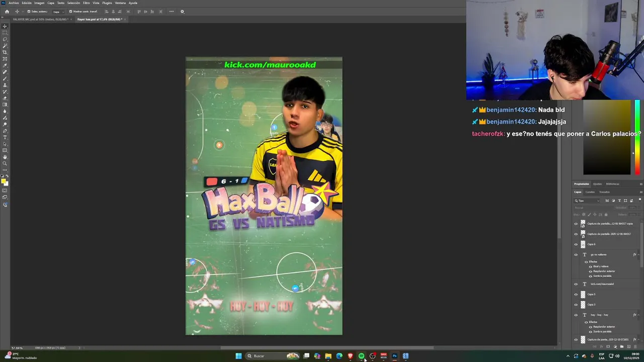This screenshot has height=362, width=644.
Task: Open the Tipo layer filter dropdown
Action: (x=587, y=201)
